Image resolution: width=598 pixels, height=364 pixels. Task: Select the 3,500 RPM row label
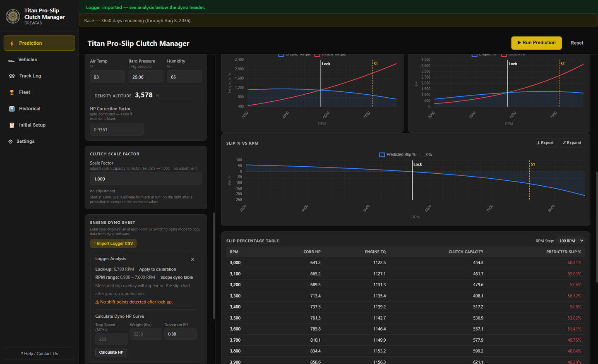pyautogui.click(x=235, y=318)
